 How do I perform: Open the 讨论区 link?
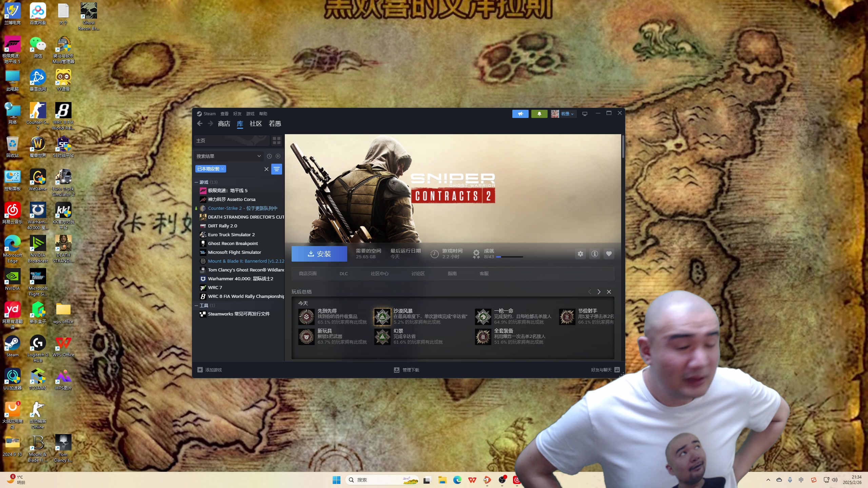[x=418, y=274]
